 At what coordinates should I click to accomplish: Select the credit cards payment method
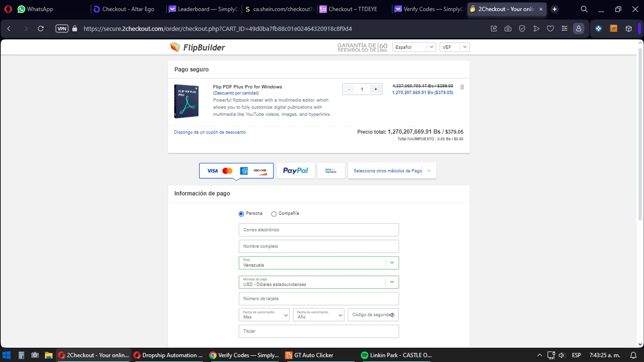pyautogui.click(x=236, y=171)
